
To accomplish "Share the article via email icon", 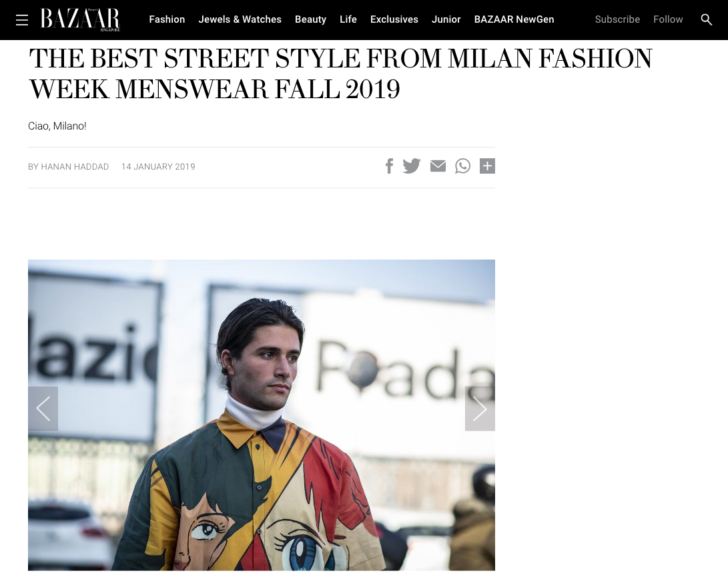I will point(438,166).
